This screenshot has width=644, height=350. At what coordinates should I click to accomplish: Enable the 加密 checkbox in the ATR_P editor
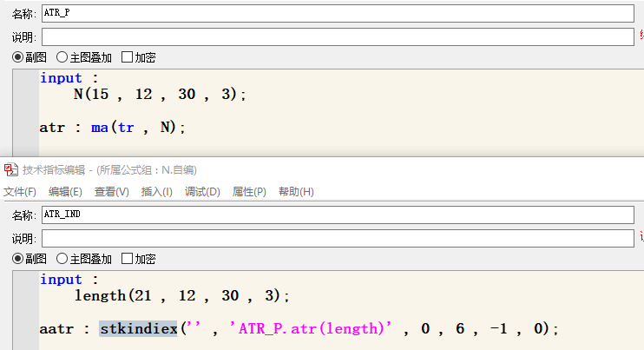click(x=128, y=57)
